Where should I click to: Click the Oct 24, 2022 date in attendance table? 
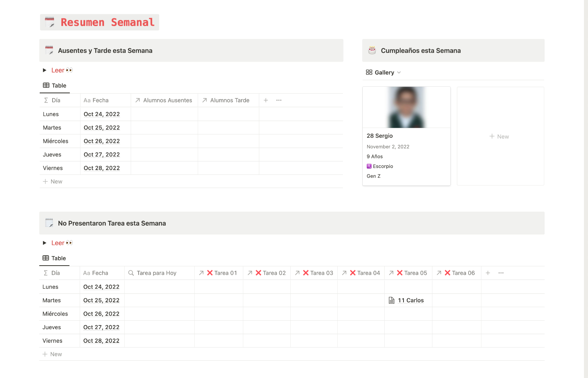(102, 114)
